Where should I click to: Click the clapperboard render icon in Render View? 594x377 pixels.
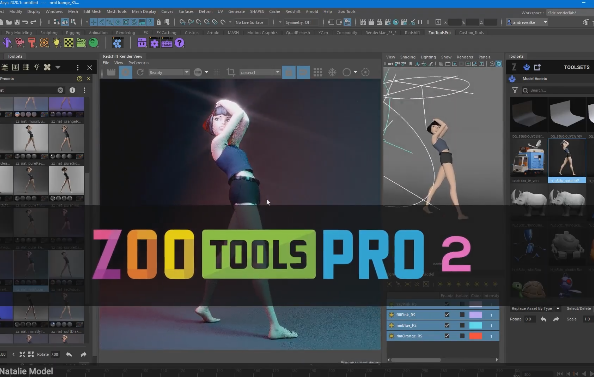tap(111, 72)
